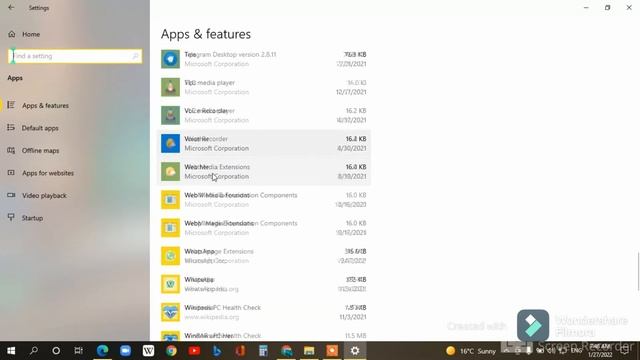Click the ENG language indicator

point(576,351)
